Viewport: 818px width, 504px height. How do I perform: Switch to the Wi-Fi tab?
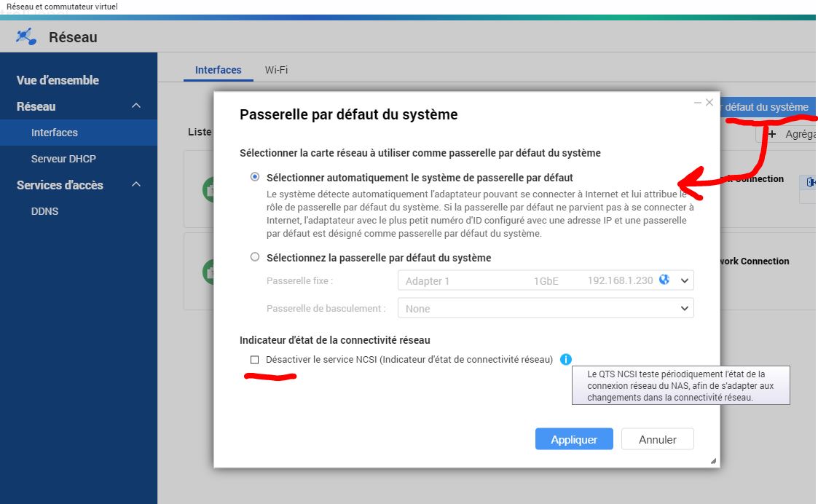point(276,70)
